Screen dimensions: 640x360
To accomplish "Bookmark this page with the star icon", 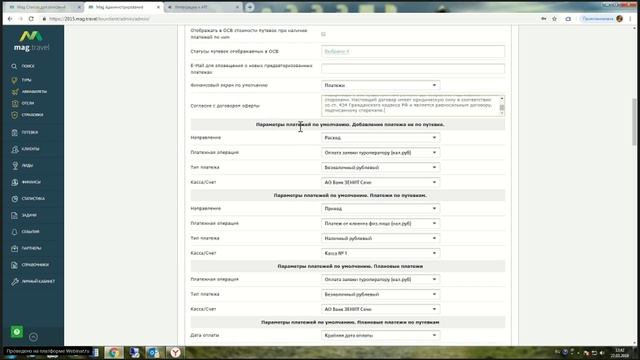I will click(554, 19).
